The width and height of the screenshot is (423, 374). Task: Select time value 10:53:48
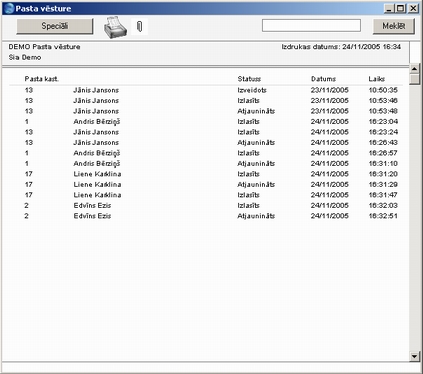coord(383,111)
